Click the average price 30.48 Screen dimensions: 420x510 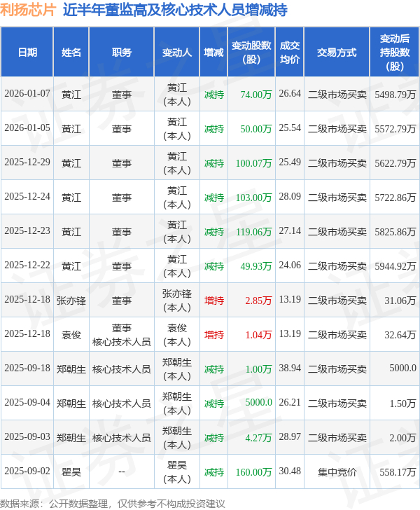pyautogui.click(x=290, y=471)
